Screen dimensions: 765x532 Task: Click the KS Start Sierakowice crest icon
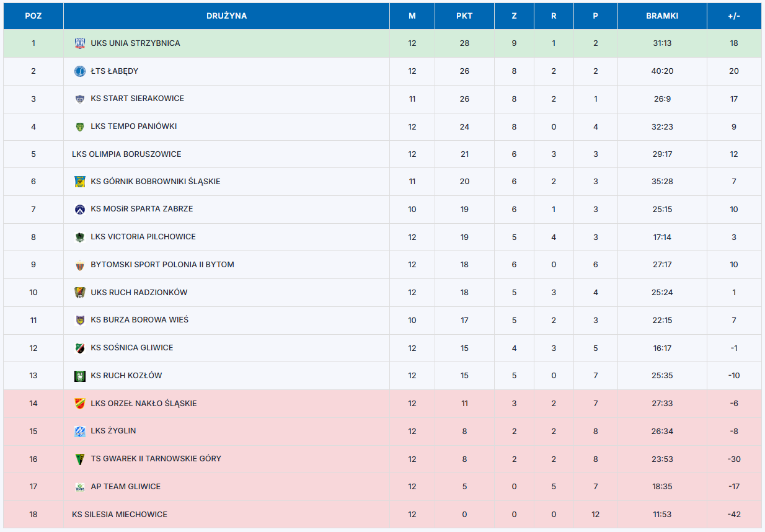point(79,99)
